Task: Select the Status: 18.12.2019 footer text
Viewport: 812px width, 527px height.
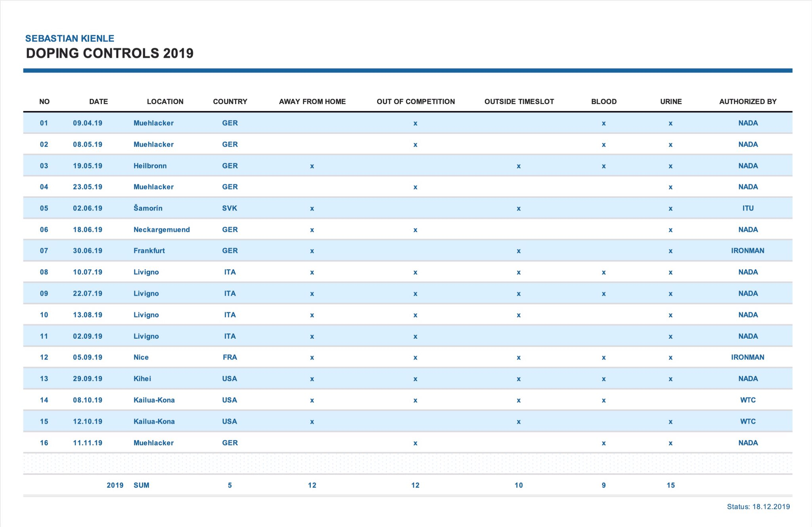Action: 758,506
